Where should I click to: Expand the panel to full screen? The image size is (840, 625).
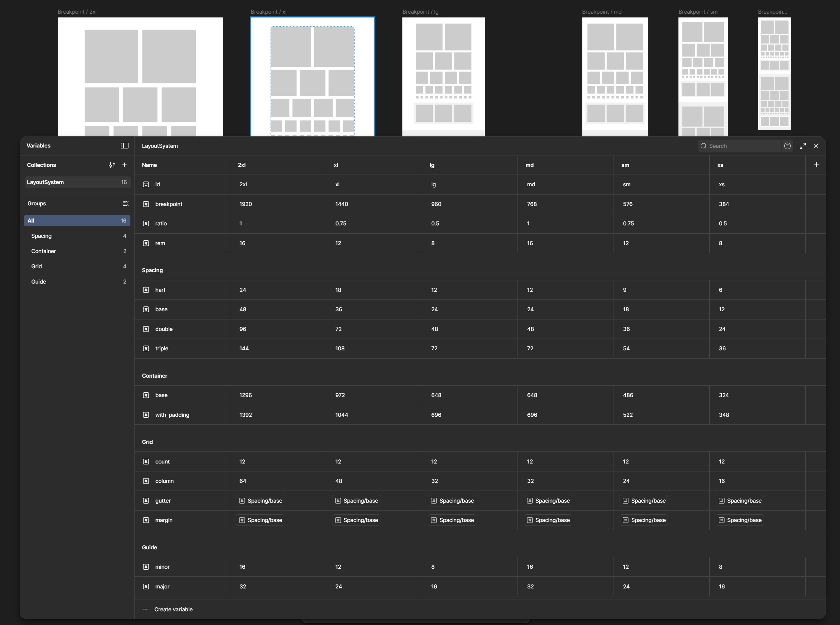pos(802,146)
